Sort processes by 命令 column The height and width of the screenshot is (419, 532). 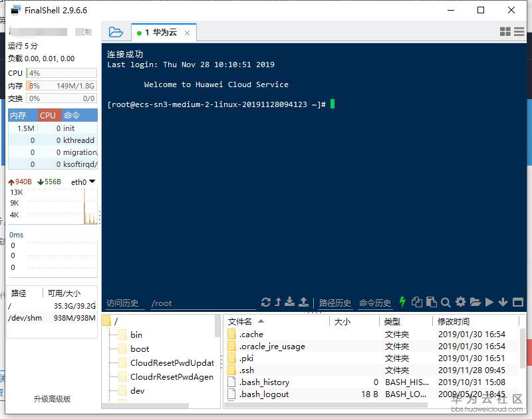pos(79,115)
